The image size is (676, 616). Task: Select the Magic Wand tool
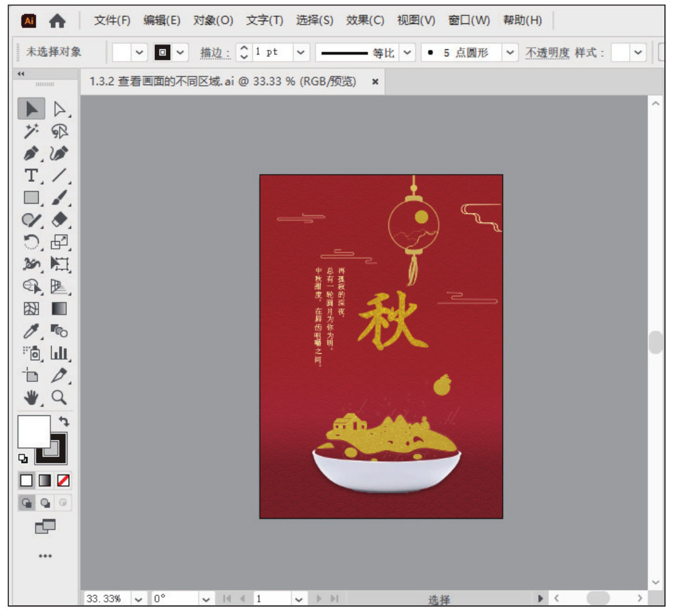tap(31, 131)
